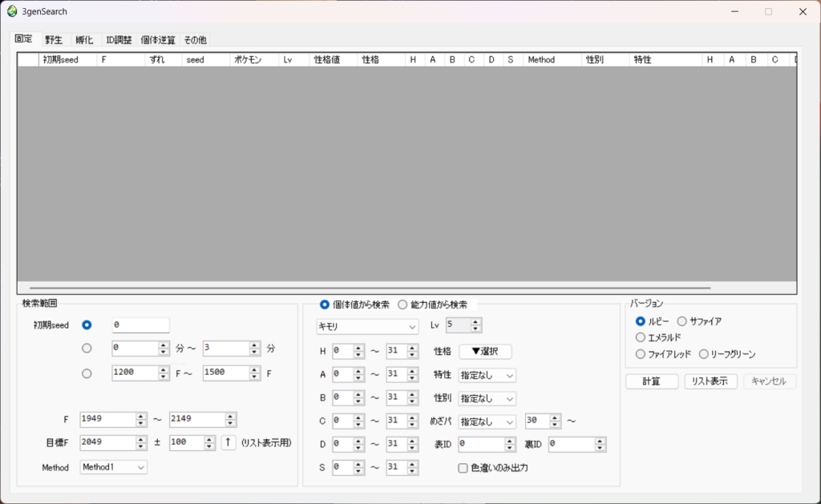Screen dimensions: 821x504
Task: Click the 初期seed input field
Action: [x=140, y=325]
